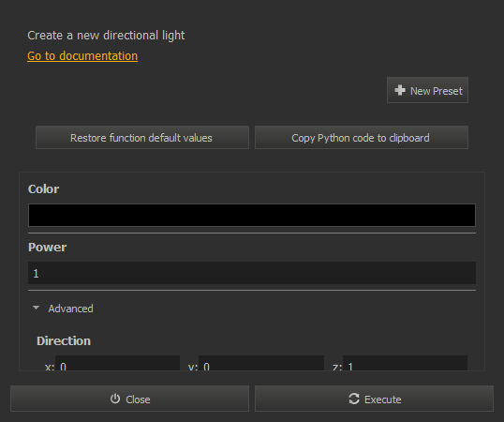Click the plus icon on New Preset
This screenshot has height=422, width=504.
pos(400,90)
